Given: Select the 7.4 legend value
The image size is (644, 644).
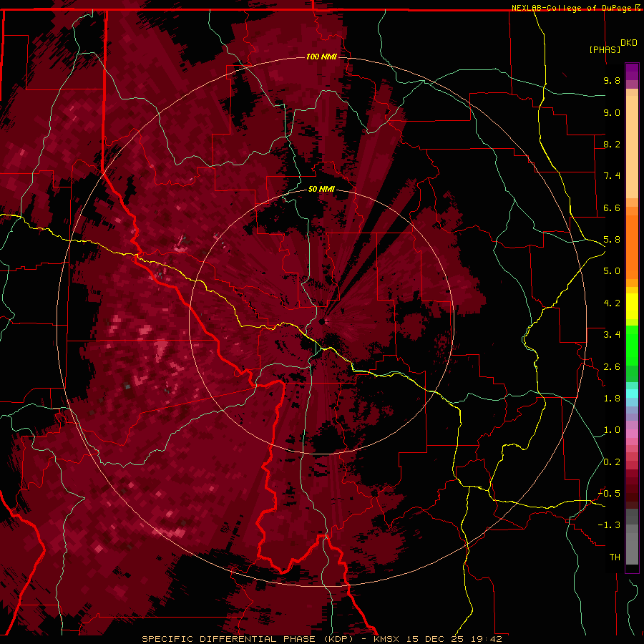Looking at the screenshot, I should 612,176.
